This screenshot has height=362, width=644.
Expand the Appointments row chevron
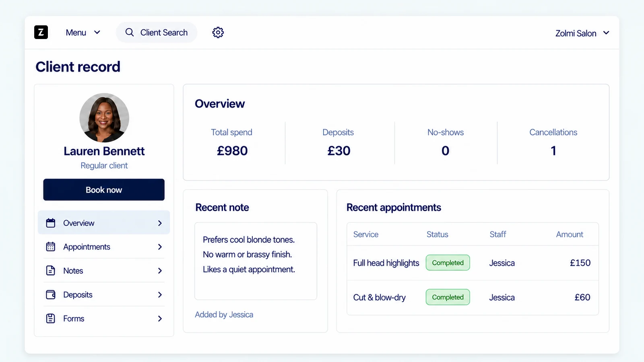[x=160, y=247]
